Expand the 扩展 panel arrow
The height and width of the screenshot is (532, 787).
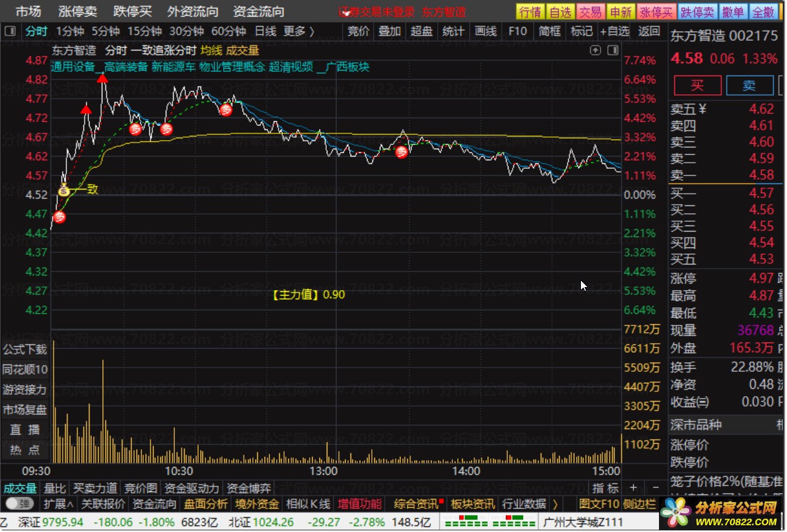point(59,504)
